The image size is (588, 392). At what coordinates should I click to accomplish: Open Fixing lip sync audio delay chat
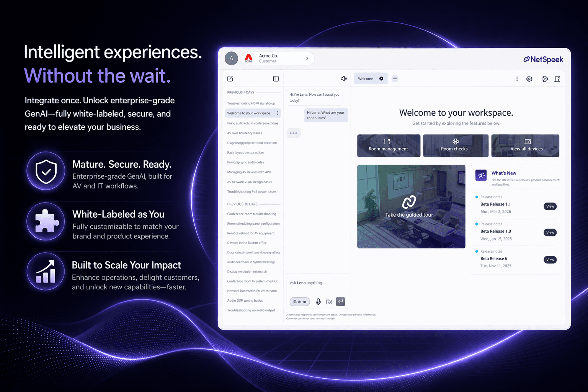[246, 162]
